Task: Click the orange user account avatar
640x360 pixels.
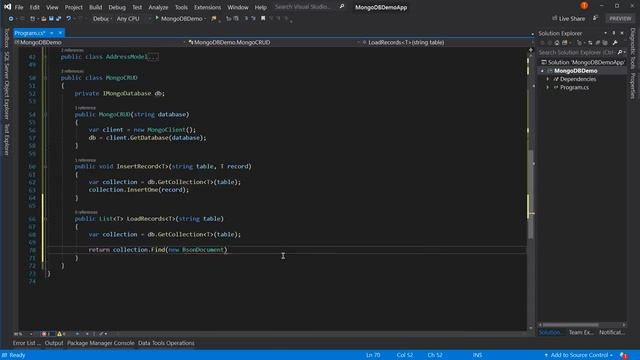Action: (584, 6)
